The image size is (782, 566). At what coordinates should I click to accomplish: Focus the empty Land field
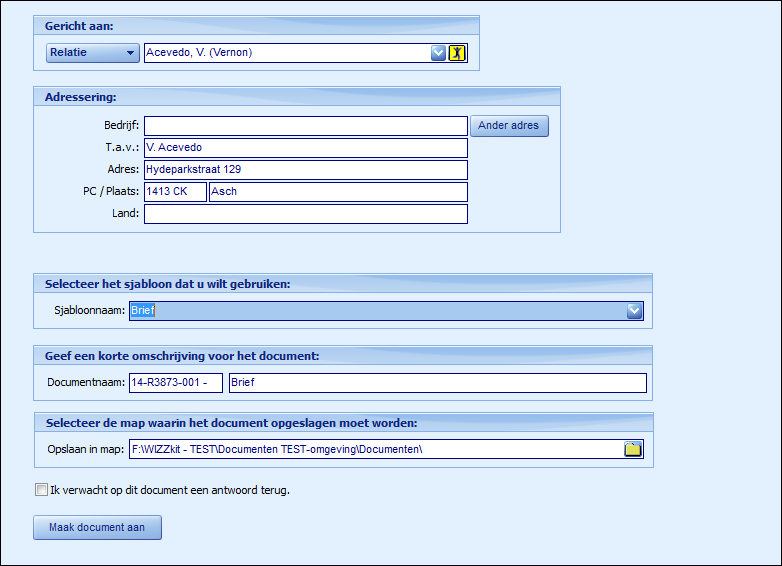tap(305, 214)
